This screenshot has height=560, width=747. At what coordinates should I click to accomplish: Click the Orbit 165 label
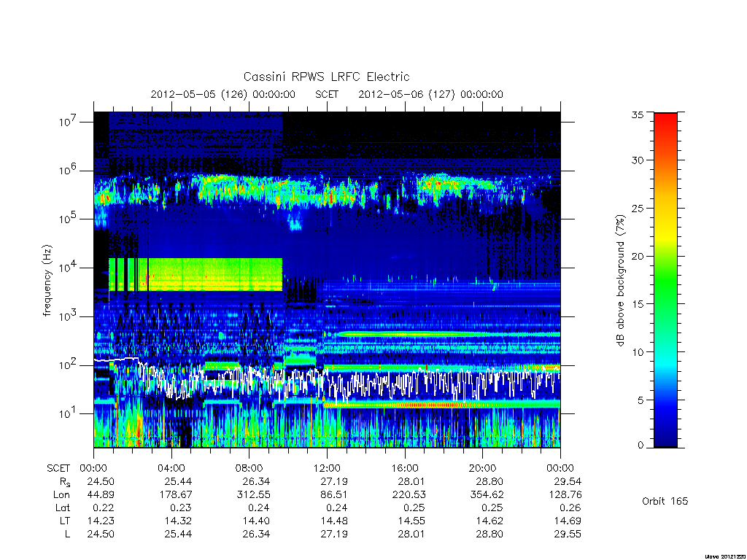click(x=665, y=501)
